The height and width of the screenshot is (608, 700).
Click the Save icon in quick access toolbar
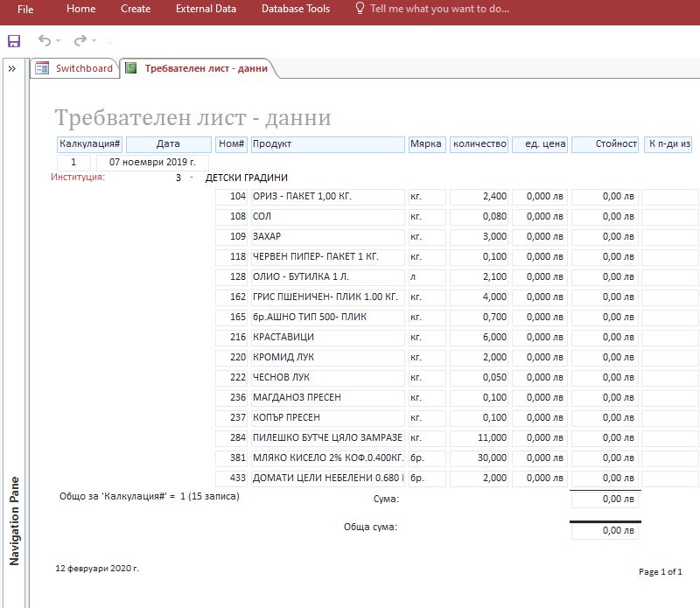coord(14,41)
